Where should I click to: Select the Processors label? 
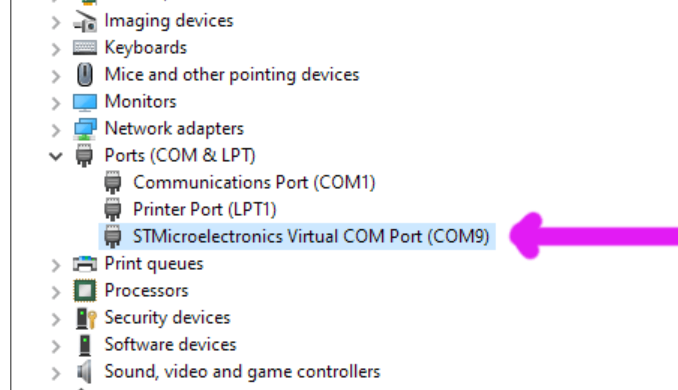(x=147, y=291)
